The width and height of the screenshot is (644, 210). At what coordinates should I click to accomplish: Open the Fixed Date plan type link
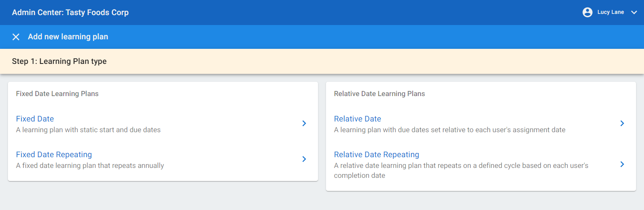(x=35, y=119)
